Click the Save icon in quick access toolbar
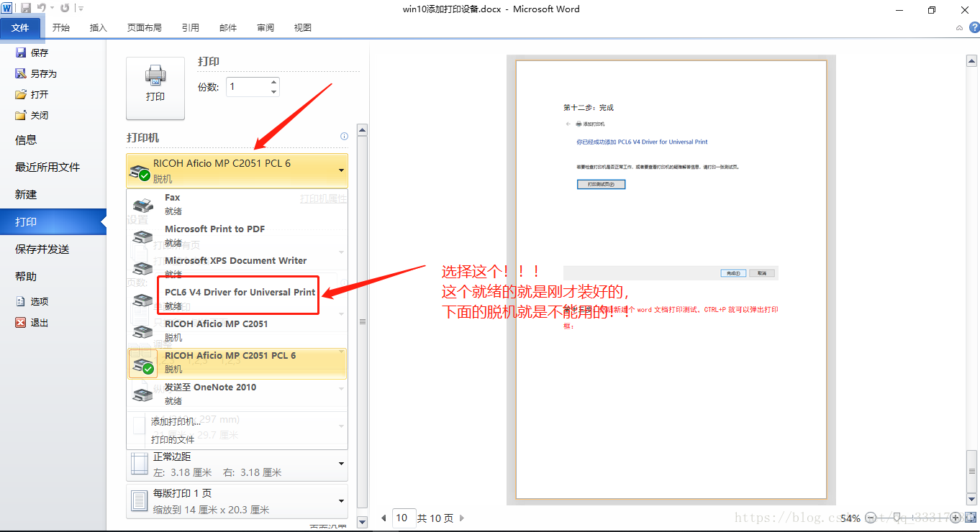Image resolution: width=980 pixels, height=532 pixels. (x=26, y=8)
